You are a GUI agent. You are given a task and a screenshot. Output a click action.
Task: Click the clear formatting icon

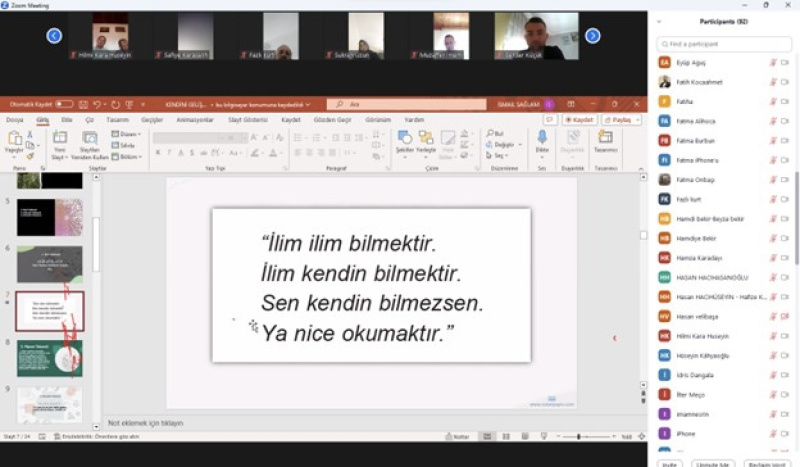pos(280,138)
